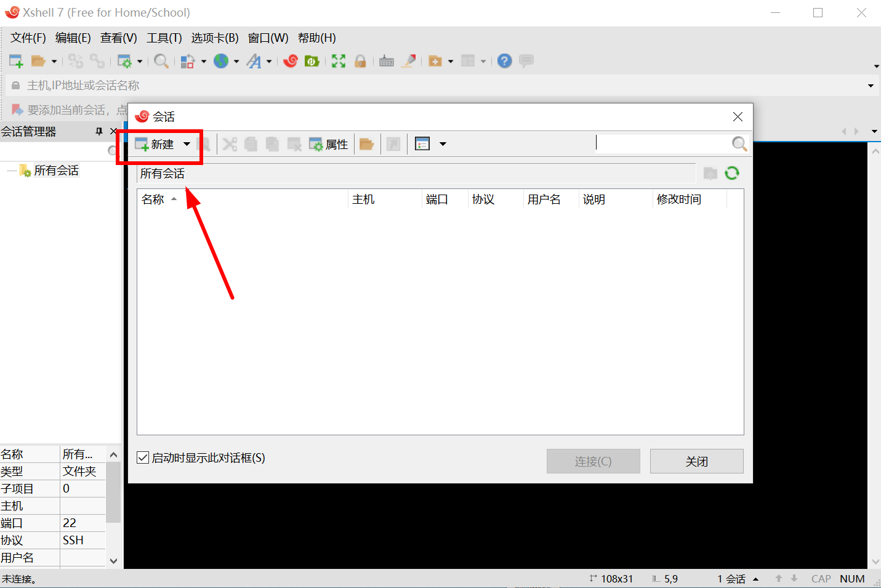This screenshot has height=588, width=881.
Task: Open the blue help question mark icon
Action: pos(505,61)
